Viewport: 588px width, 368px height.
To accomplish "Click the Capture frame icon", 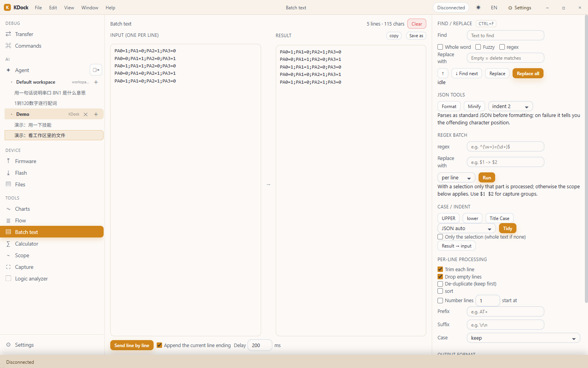I will pyautogui.click(x=8, y=267).
